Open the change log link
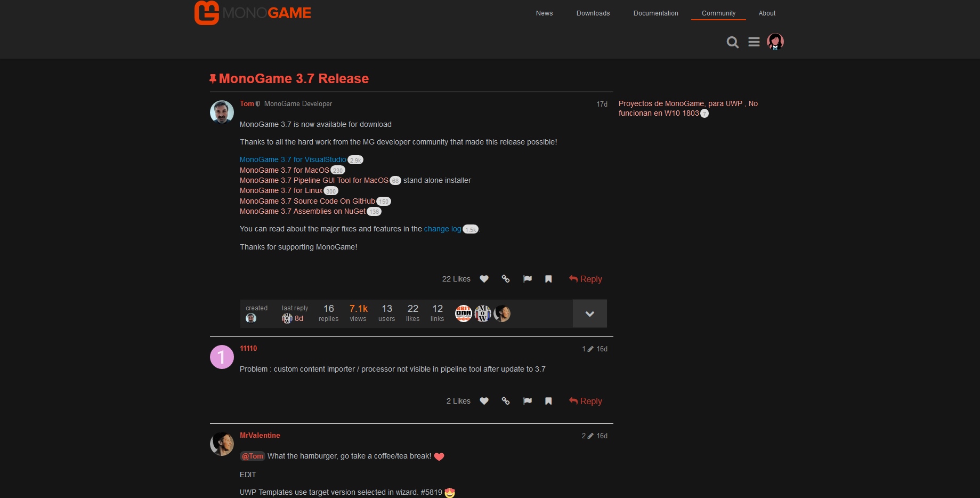The image size is (980, 498). (442, 229)
